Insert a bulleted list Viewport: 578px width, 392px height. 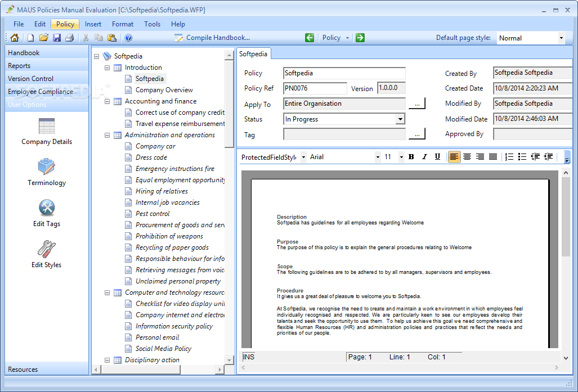[x=522, y=157]
